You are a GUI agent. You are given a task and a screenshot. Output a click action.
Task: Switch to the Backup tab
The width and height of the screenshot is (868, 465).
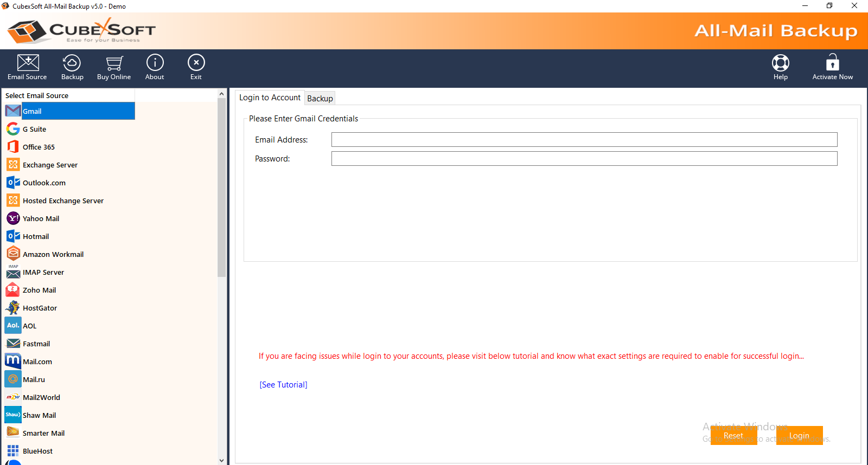[320, 99]
